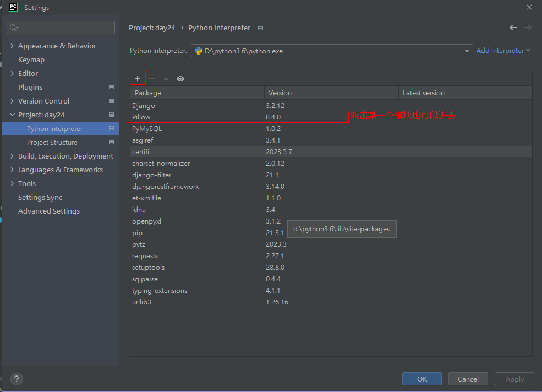
Task: Click the project-level icon beside Version Control
Action: tap(111, 101)
